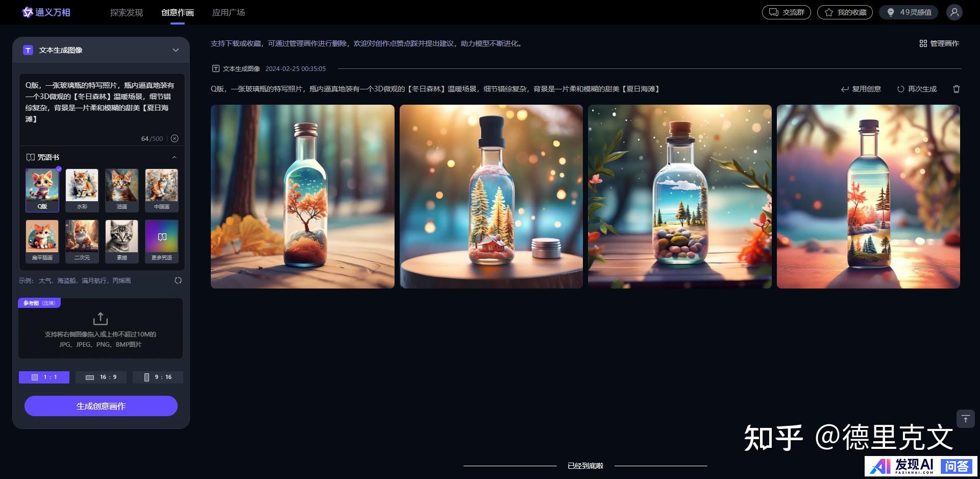Select the 16:9 aspect ratio
The height and width of the screenshot is (479, 980).
click(x=101, y=377)
